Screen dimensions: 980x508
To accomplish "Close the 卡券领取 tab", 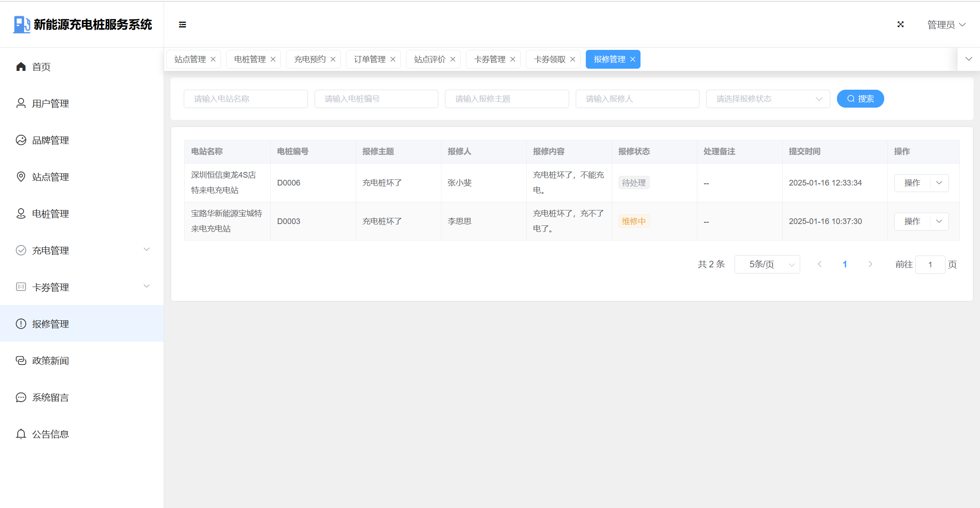I will (x=573, y=60).
